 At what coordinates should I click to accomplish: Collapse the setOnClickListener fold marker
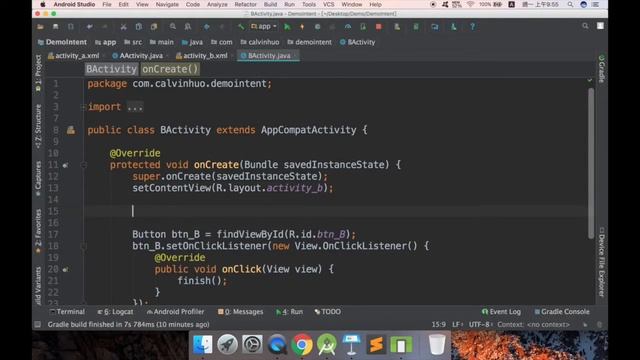tap(84, 246)
